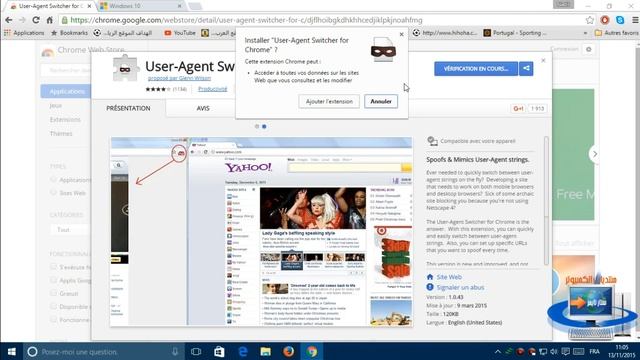The image size is (640, 360).
Task: Open the red Opera-style extension icon
Action: 605,20
